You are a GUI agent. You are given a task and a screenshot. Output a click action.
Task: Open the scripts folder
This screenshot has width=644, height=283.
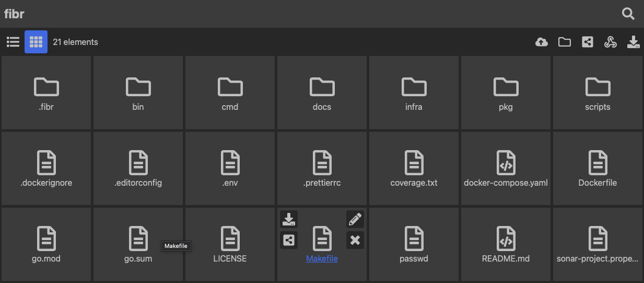tap(598, 93)
